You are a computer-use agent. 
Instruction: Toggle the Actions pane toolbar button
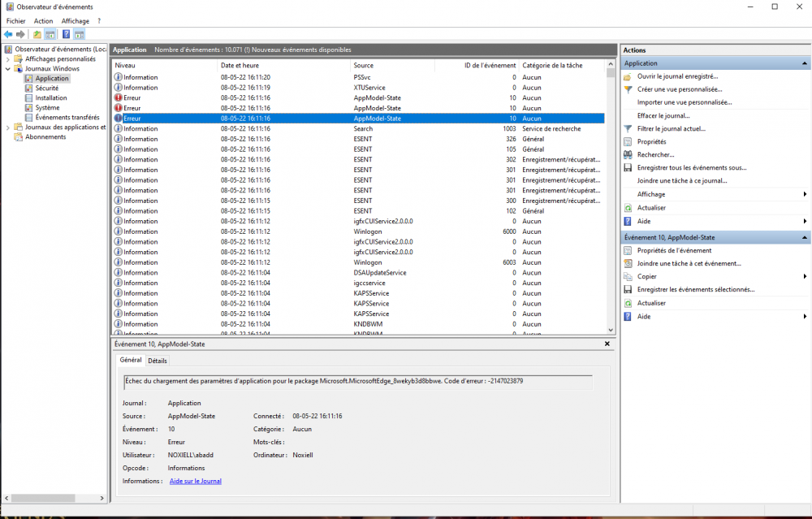[79, 34]
